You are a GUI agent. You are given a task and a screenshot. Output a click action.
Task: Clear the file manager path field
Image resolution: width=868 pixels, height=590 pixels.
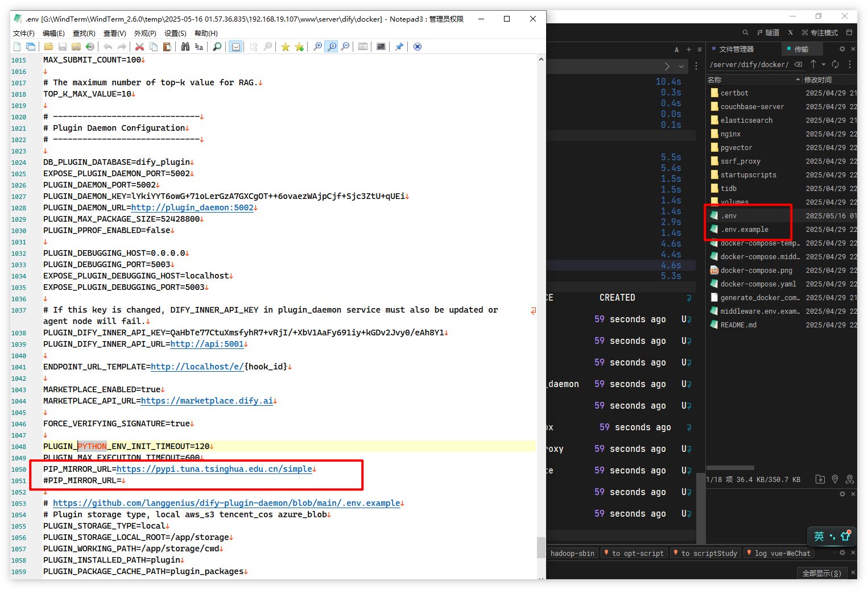[798, 64]
